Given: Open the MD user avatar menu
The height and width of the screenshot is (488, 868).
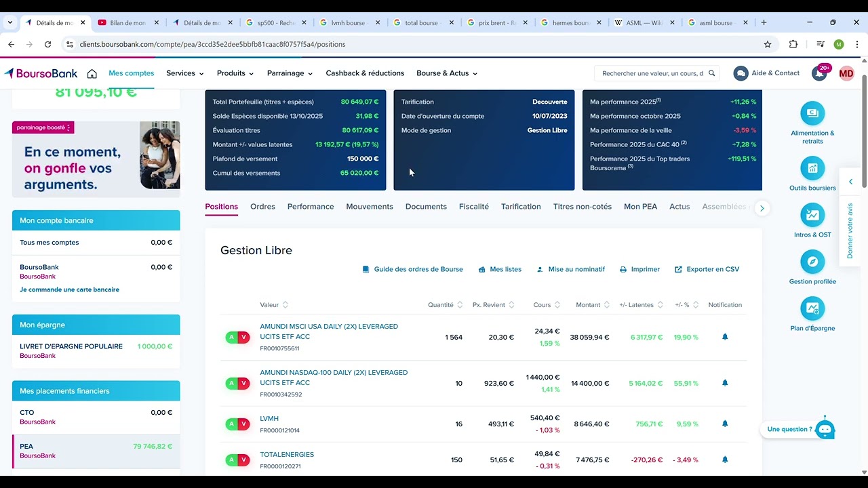Looking at the screenshot, I should click(846, 73).
